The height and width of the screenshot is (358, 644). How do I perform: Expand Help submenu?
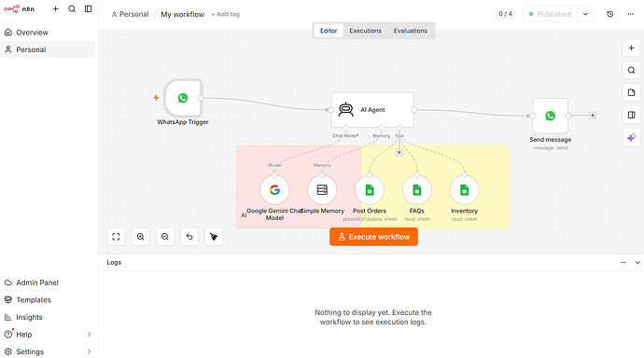[48, 334]
